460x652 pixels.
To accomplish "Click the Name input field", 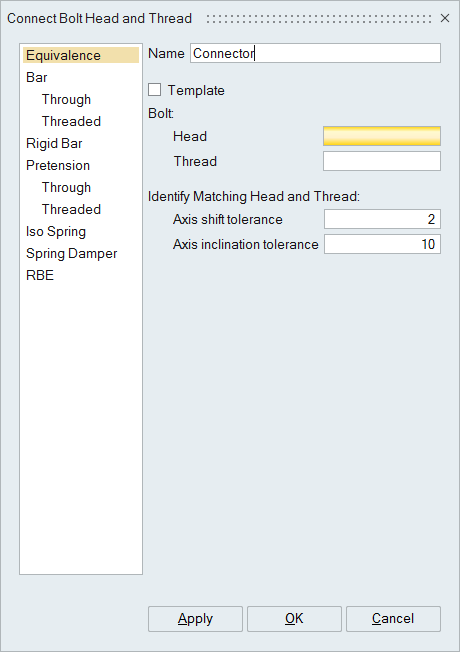I will 315,53.
